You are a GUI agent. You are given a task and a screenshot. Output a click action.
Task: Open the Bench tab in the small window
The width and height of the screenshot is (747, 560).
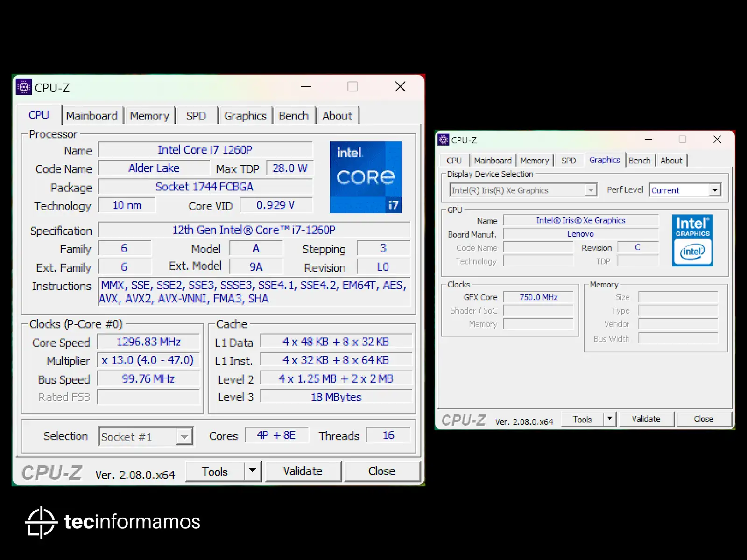(640, 161)
